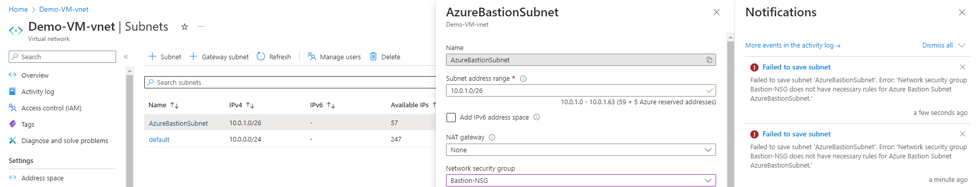Go to Activity log in sidebar
Image resolution: width=980 pixels, height=187 pixels.
click(38, 91)
